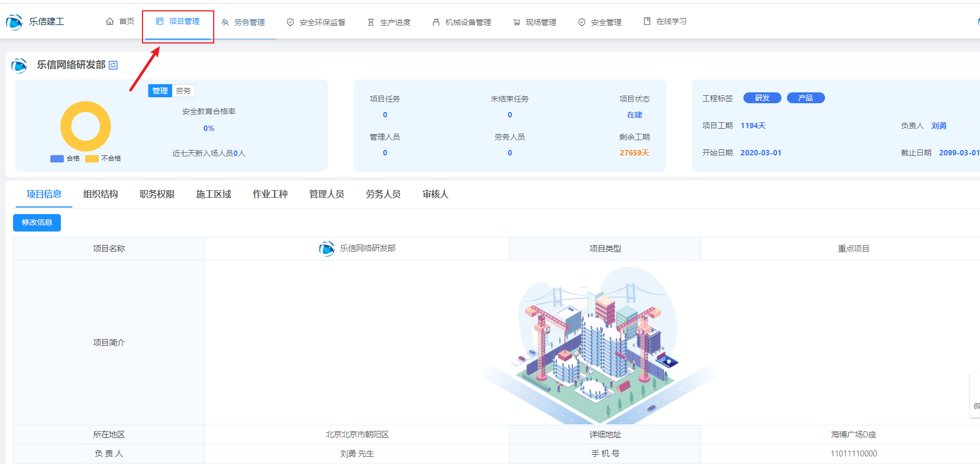Click the 在线学习 book icon
980x464 pixels.
pos(647,22)
